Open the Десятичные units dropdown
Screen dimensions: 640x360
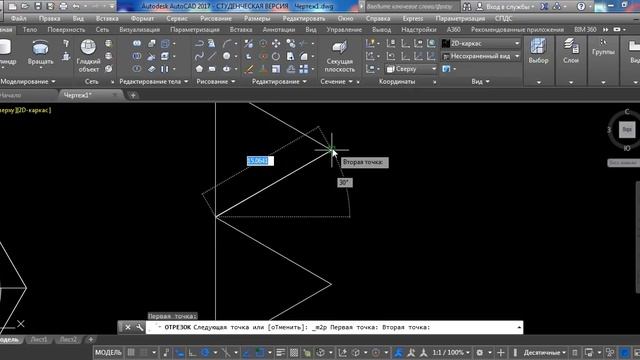(x=545, y=352)
